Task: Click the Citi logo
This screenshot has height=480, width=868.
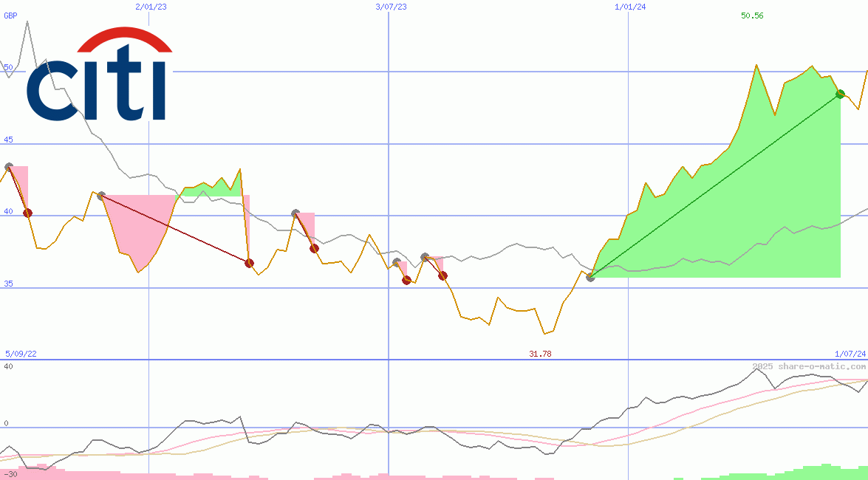Action: (99, 74)
